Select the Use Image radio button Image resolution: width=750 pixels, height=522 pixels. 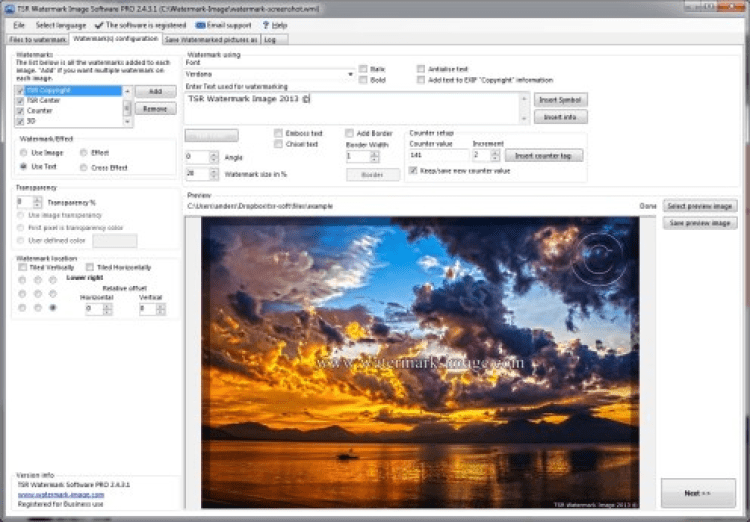point(24,153)
